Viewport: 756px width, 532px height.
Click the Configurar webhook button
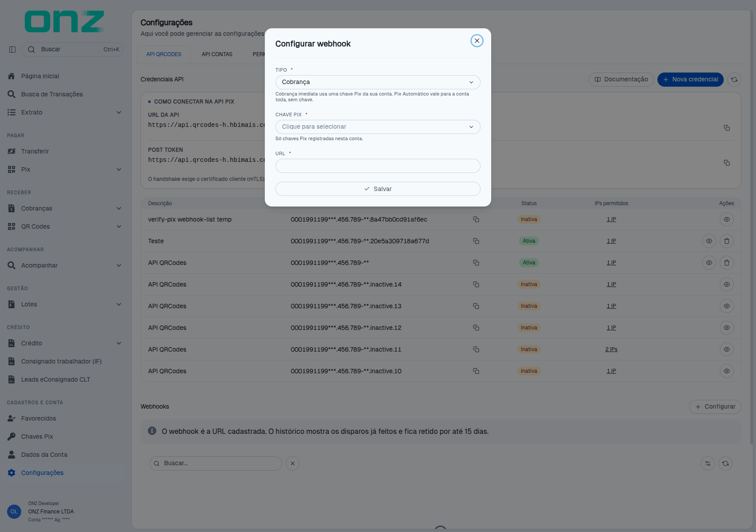(715, 407)
